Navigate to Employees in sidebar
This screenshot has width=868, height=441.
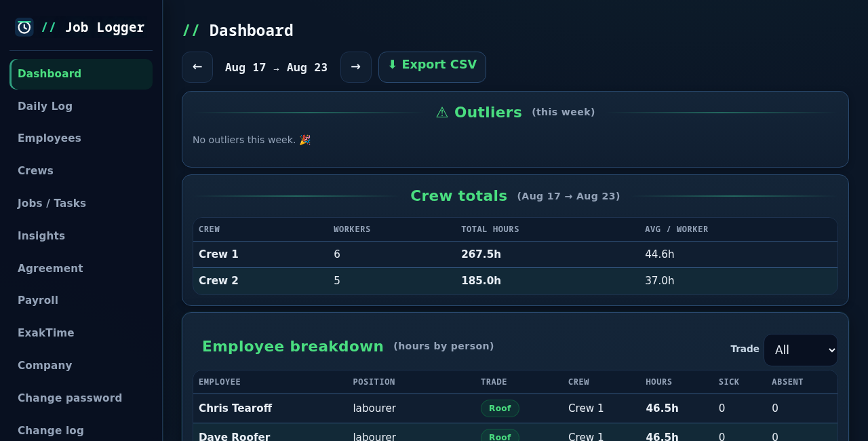point(81,138)
